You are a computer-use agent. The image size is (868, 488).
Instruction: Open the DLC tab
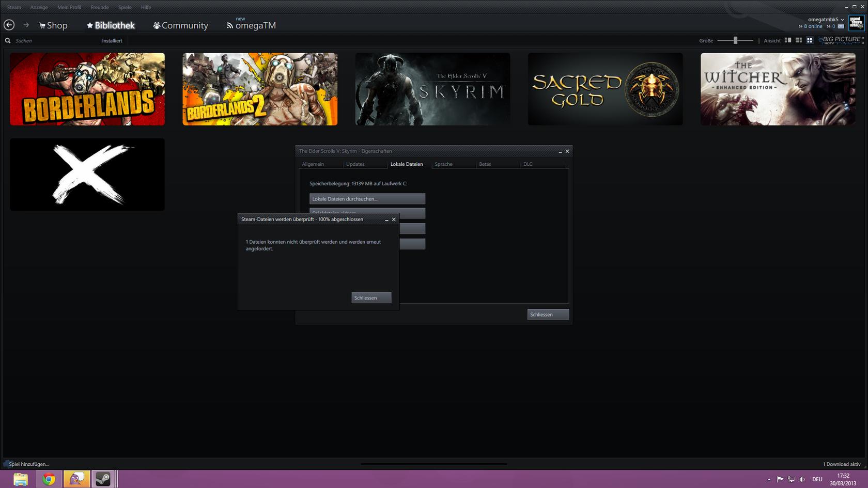click(x=528, y=164)
